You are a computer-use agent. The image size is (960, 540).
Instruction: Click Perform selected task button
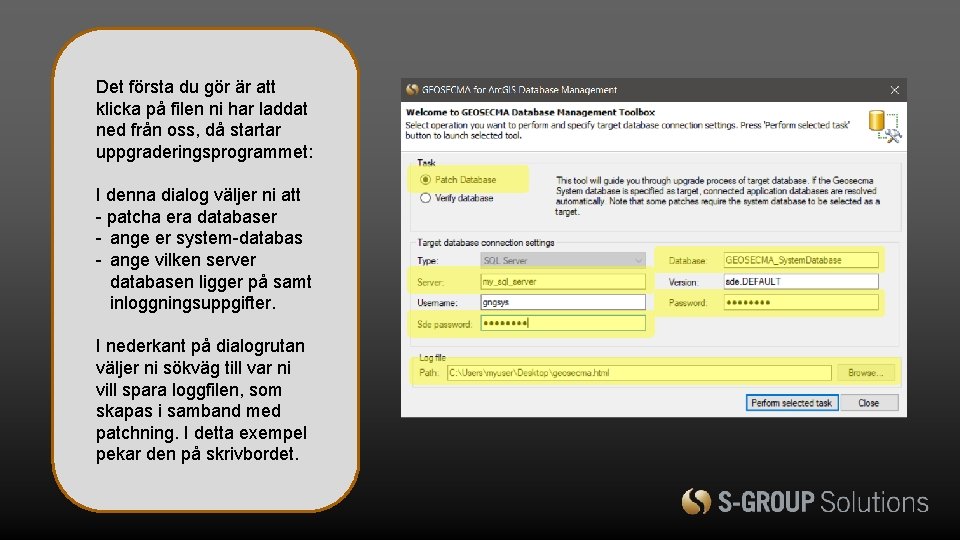point(792,402)
